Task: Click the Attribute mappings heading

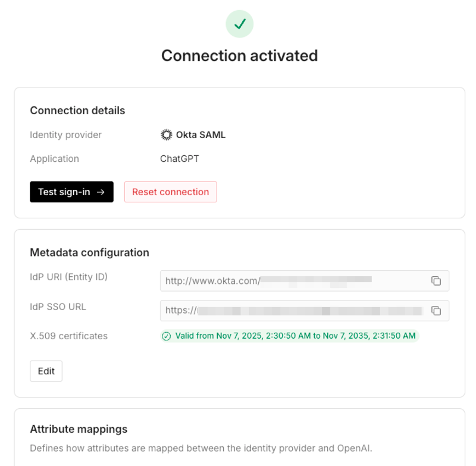Action: [79, 429]
